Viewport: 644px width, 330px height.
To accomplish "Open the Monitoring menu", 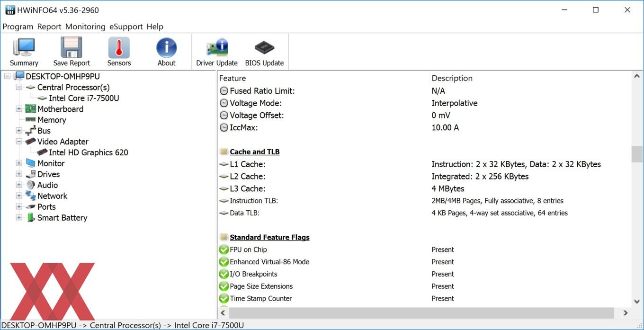I will tap(85, 27).
